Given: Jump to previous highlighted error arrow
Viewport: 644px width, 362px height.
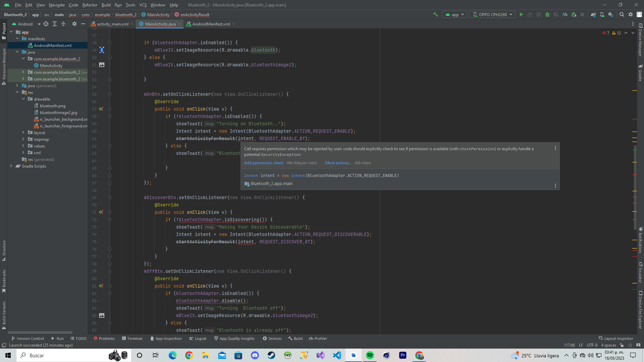Looking at the screenshot, I should click(626, 33).
